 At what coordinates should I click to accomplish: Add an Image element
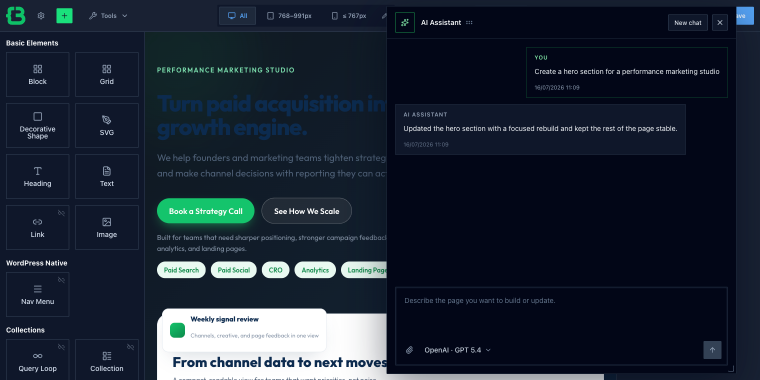pyautogui.click(x=107, y=227)
